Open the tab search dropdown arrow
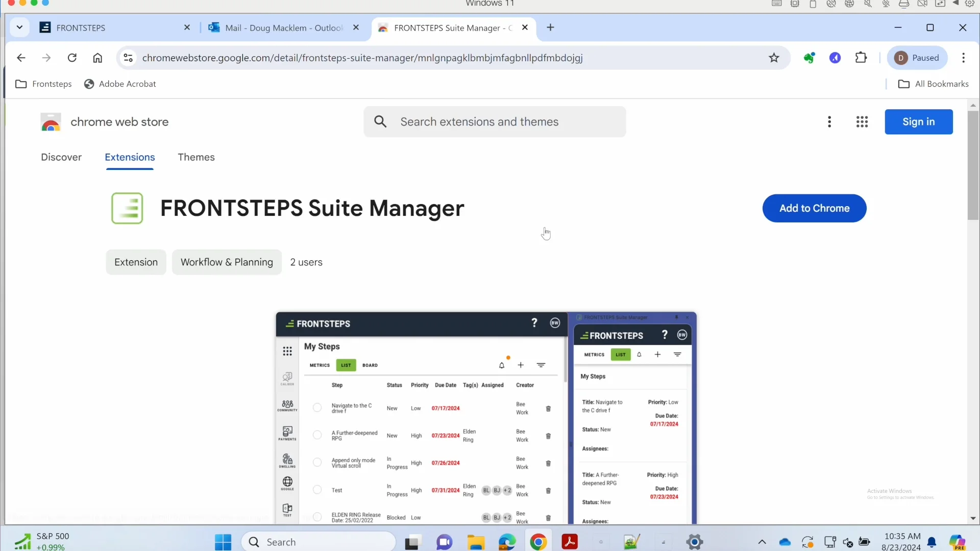980x551 pixels. 19,28
